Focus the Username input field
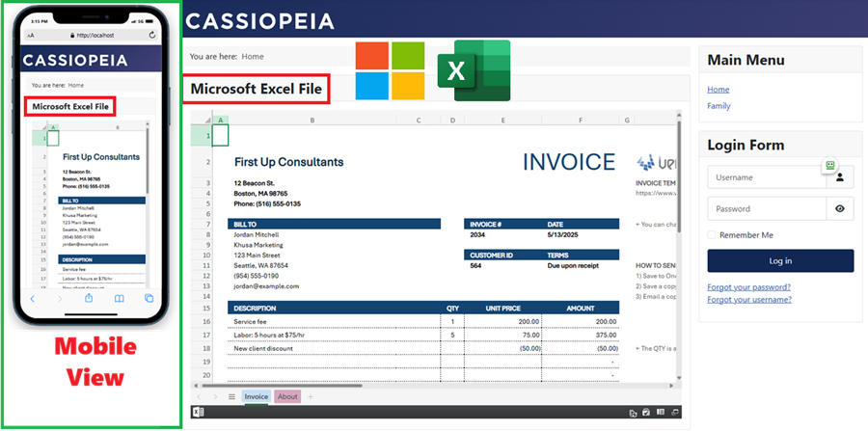This screenshot has height=431, width=868. [767, 177]
